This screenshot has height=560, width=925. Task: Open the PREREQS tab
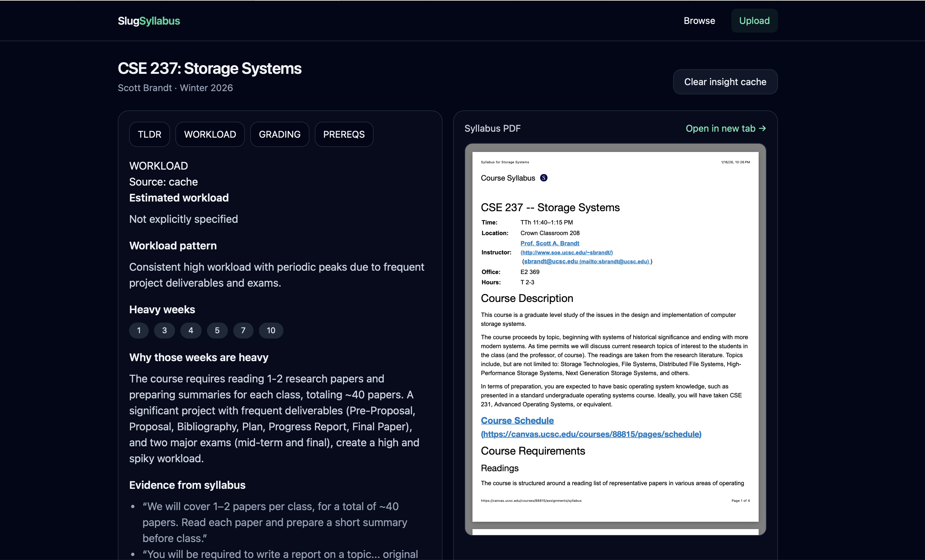click(x=343, y=134)
